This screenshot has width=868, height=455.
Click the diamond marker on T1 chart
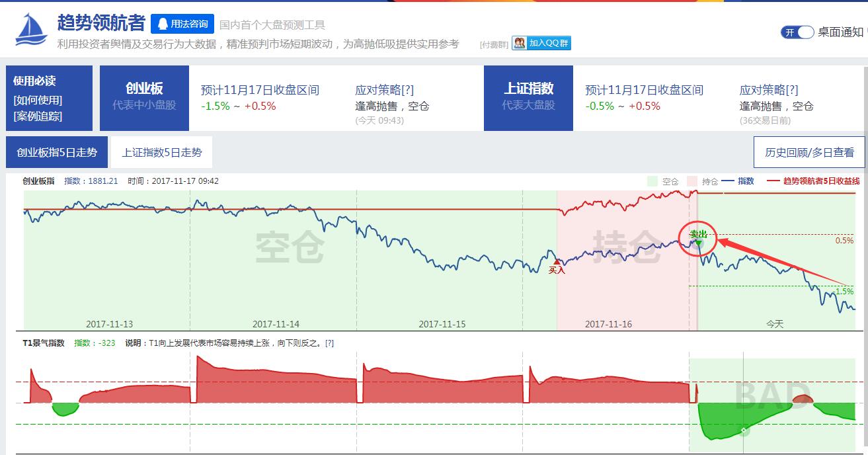(744, 431)
